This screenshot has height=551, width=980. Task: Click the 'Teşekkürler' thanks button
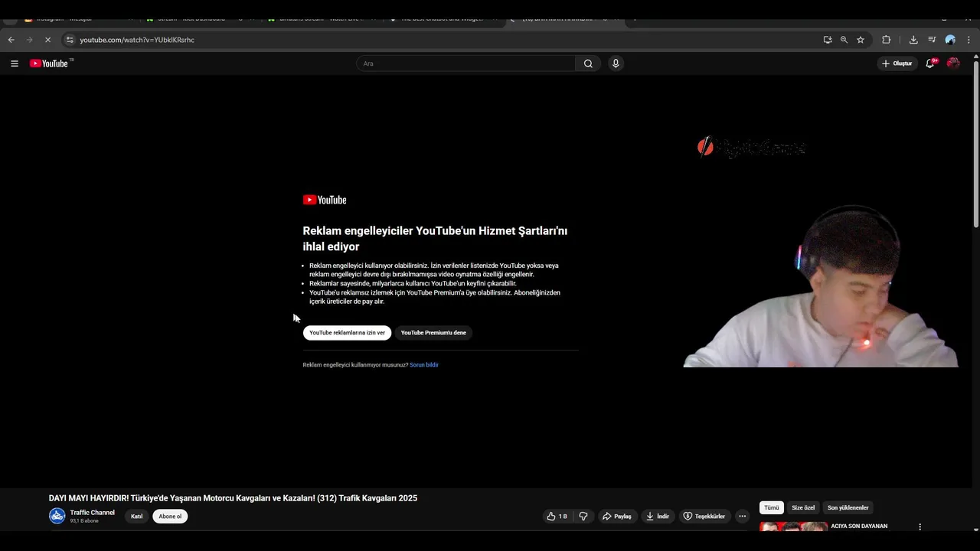pos(704,517)
